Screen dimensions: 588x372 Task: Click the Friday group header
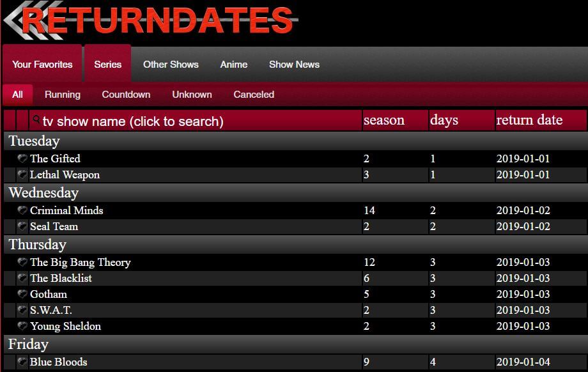(295, 345)
